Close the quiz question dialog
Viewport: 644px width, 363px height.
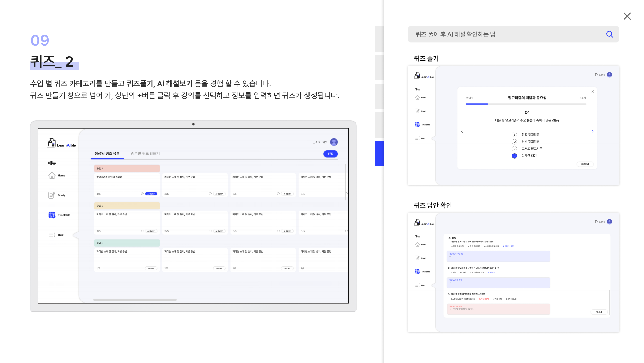tap(592, 91)
